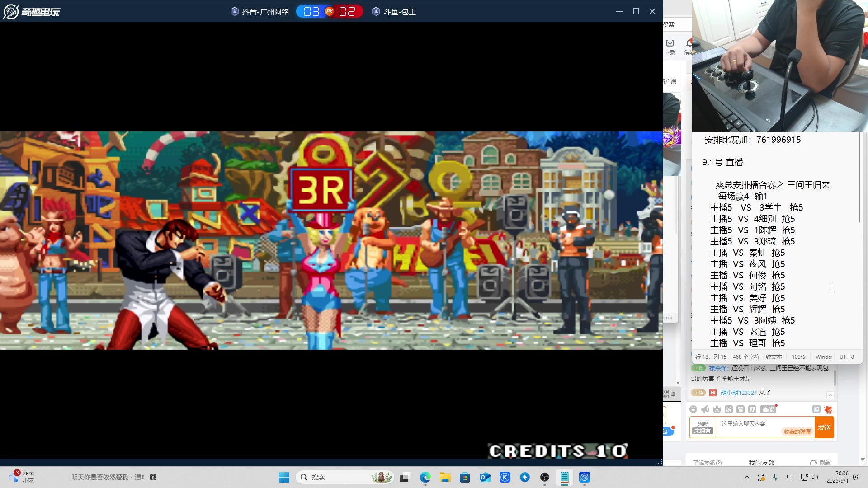Select the 管 manager icon
The height and width of the screenshot is (488, 868).
pyautogui.click(x=740, y=409)
